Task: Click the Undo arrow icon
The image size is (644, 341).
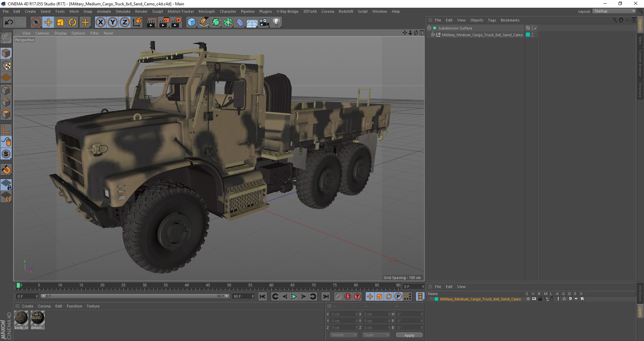Action: (x=9, y=22)
